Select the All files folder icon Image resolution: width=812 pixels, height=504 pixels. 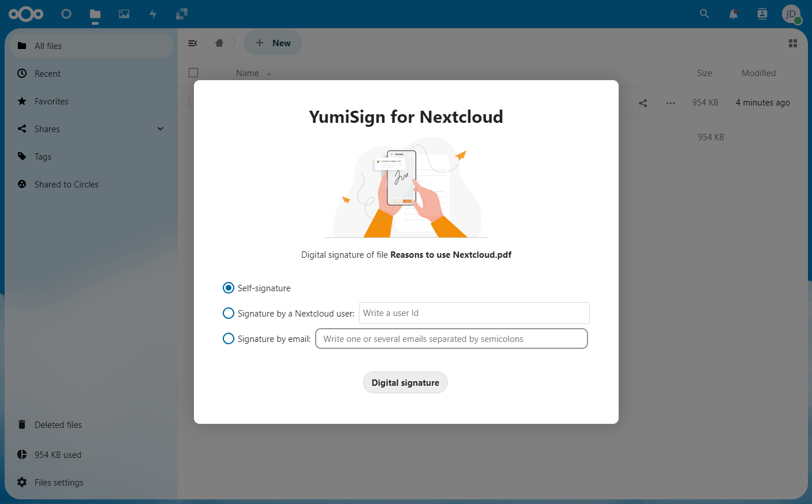(22, 46)
